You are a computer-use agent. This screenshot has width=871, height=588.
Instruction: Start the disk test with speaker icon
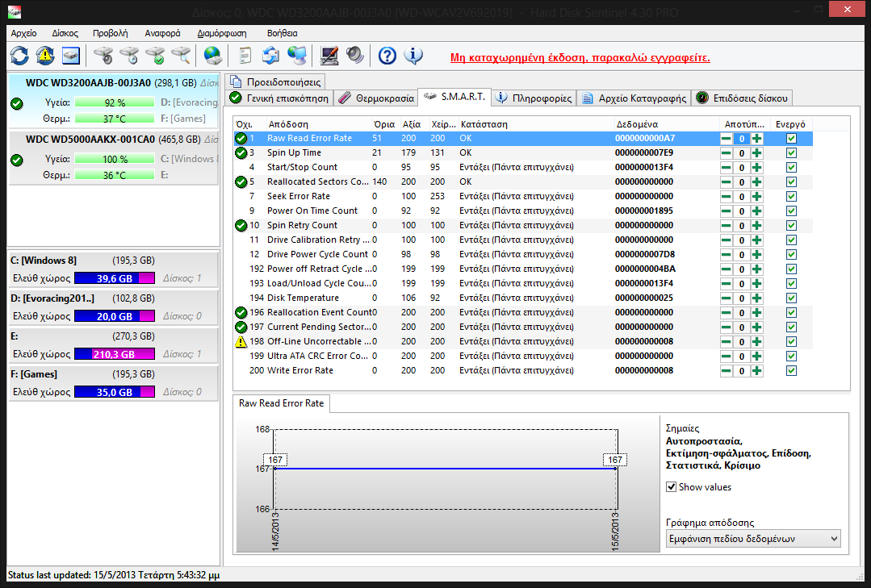click(103, 56)
